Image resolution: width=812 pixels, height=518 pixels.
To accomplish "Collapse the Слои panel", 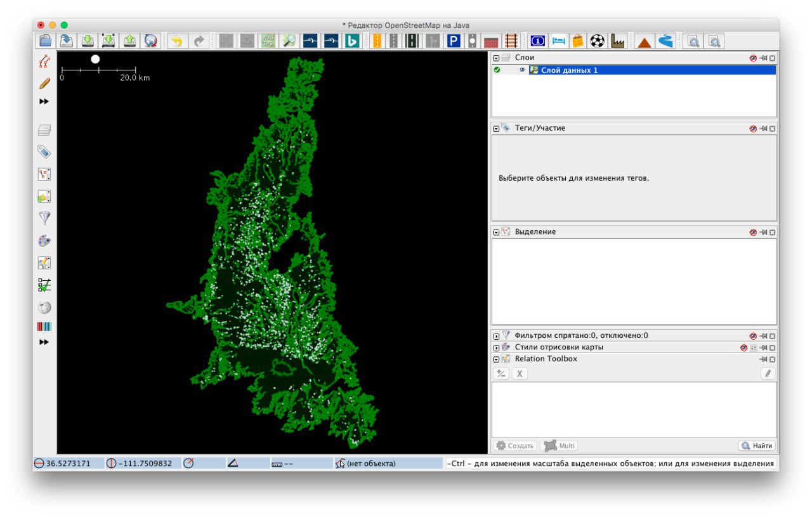I will tap(496, 58).
